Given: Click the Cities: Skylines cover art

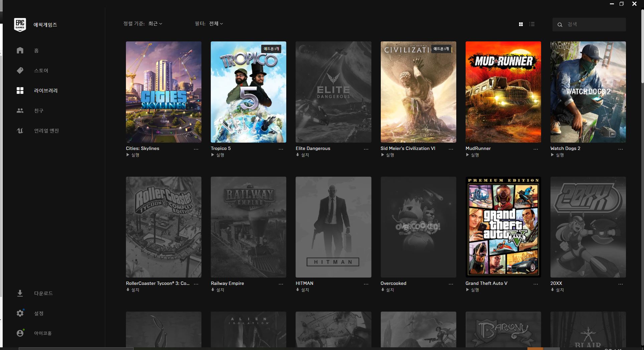Looking at the screenshot, I should click(164, 92).
